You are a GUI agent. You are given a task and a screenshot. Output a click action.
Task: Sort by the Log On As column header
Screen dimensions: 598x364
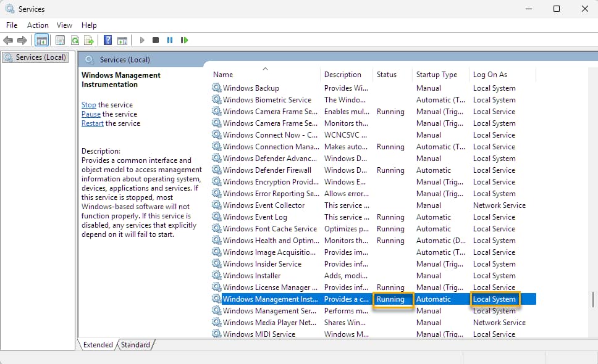click(503, 75)
